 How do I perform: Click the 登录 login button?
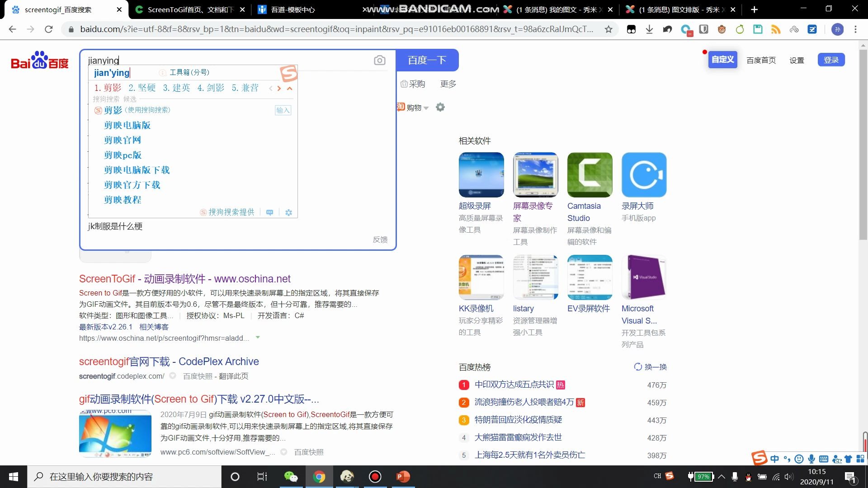pos(831,60)
